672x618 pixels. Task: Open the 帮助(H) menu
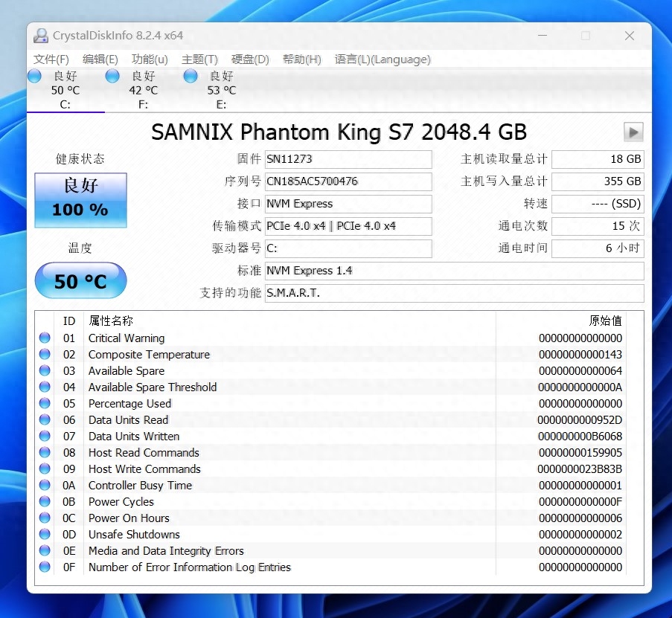point(301,59)
